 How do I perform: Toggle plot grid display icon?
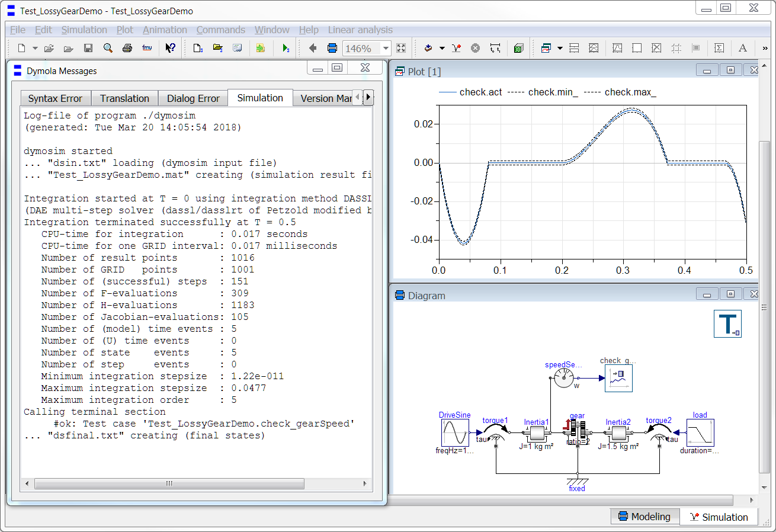pyautogui.click(x=676, y=49)
